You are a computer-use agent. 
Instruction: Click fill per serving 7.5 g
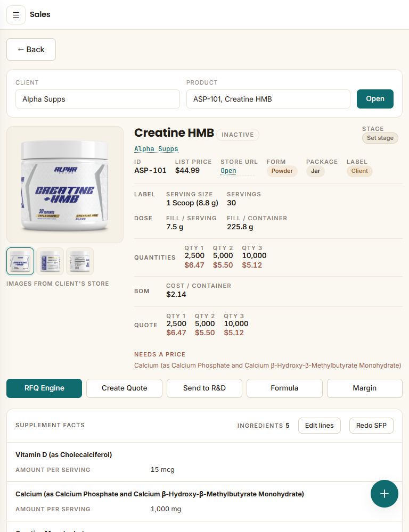tap(175, 227)
